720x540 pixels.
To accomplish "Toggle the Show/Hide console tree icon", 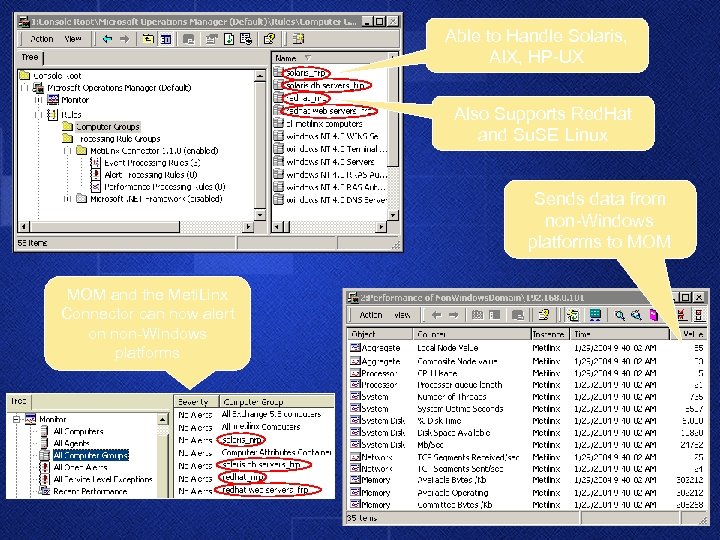I will point(165,39).
